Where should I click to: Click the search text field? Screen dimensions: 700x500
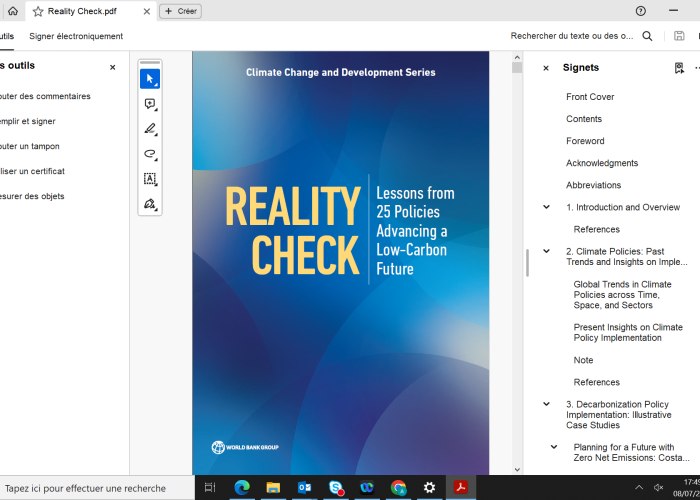[572, 36]
